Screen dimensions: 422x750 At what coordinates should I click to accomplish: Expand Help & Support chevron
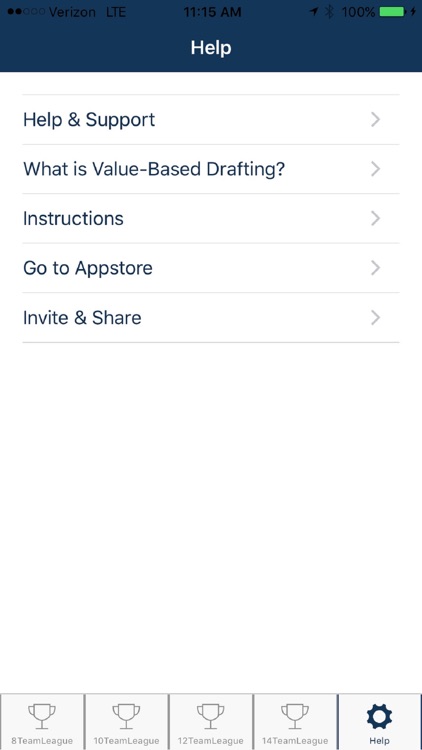pyautogui.click(x=376, y=120)
